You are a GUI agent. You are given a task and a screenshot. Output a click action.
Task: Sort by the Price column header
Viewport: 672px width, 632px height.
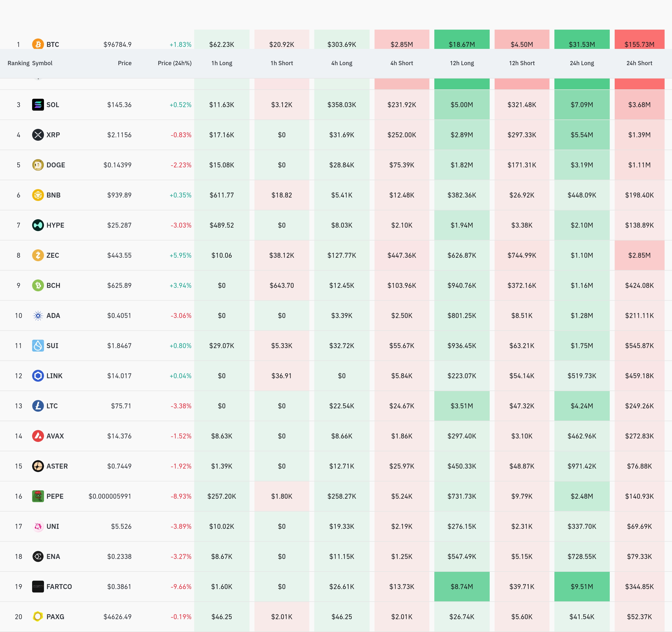tap(125, 63)
